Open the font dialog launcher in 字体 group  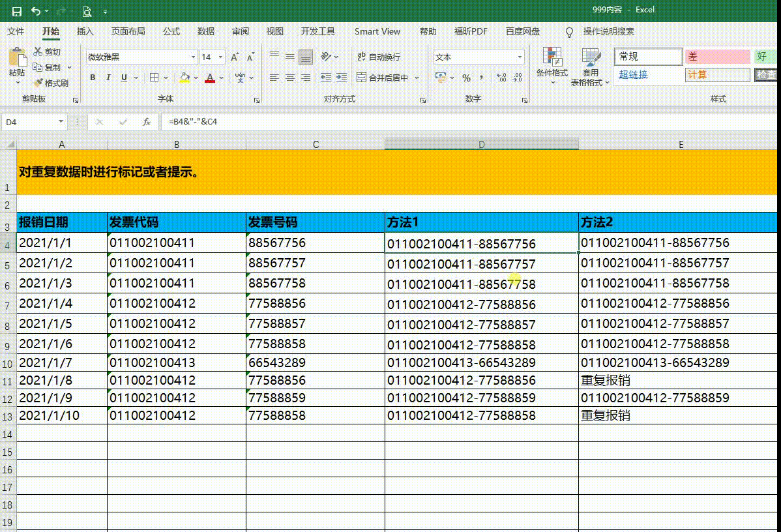pyautogui.click(x=256, y=100)
